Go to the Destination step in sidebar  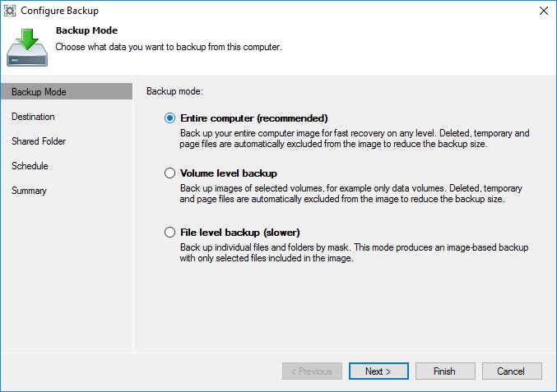(x=34, y=117)
